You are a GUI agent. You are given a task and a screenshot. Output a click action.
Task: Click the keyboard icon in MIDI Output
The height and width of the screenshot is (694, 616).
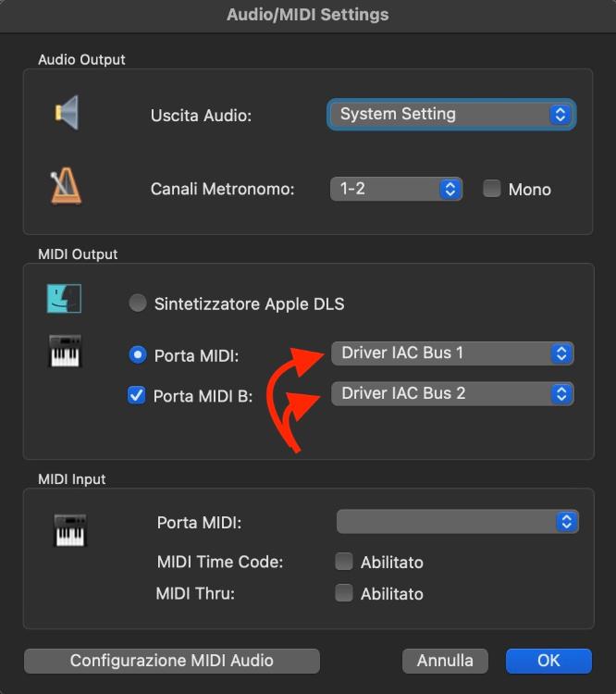65,352
